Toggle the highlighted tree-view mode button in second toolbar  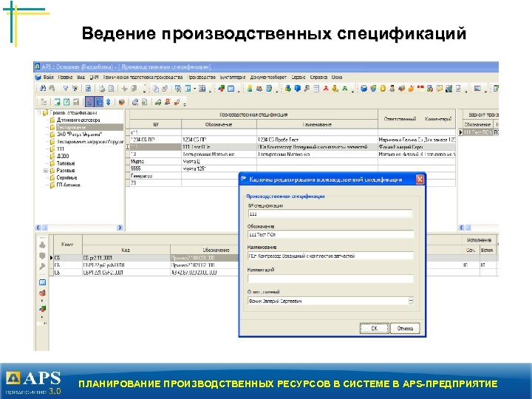89,102
